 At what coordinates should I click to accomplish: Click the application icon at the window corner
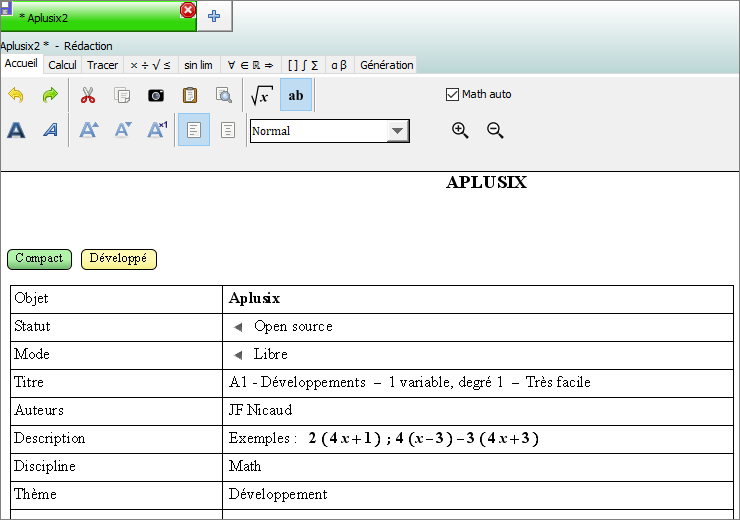click(x=6, y=8)
